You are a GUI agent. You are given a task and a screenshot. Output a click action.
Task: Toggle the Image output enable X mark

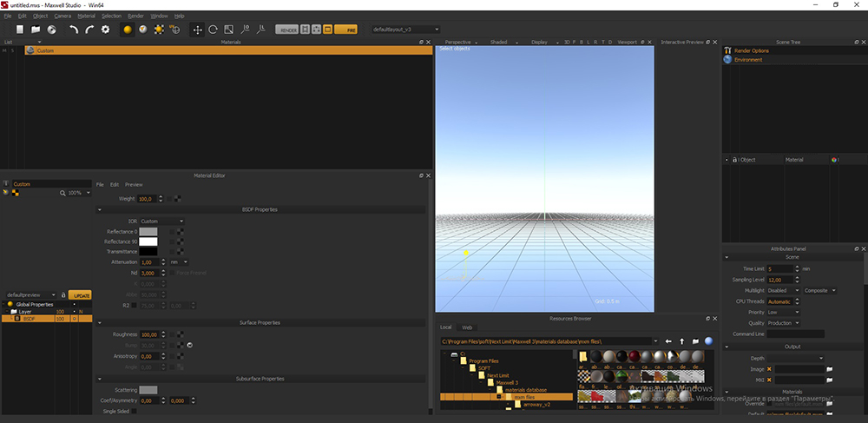tap(769, 369)
